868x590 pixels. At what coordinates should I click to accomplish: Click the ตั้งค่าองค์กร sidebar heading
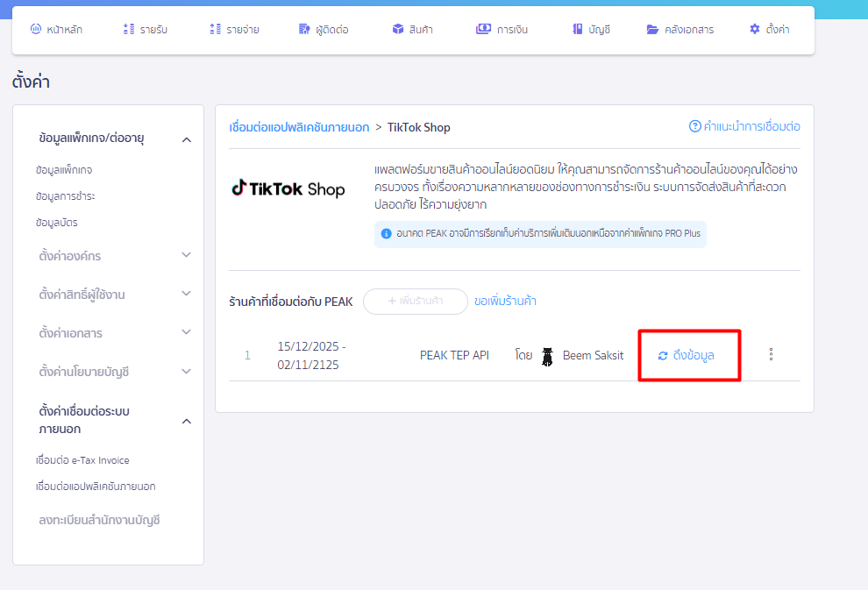(x=70, y=256)
